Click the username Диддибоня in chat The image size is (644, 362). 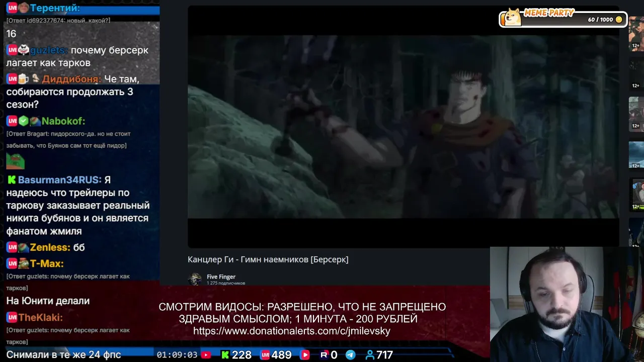point(71,79)
